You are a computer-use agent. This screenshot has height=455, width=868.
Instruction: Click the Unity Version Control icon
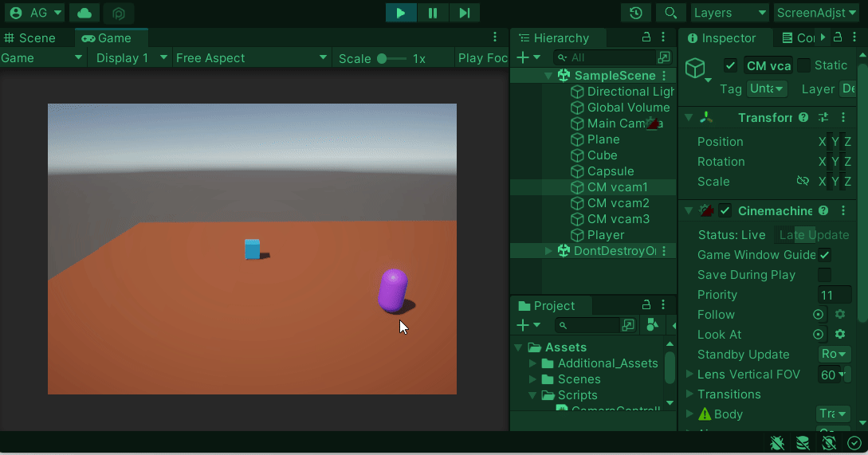(x=119, y=13)
